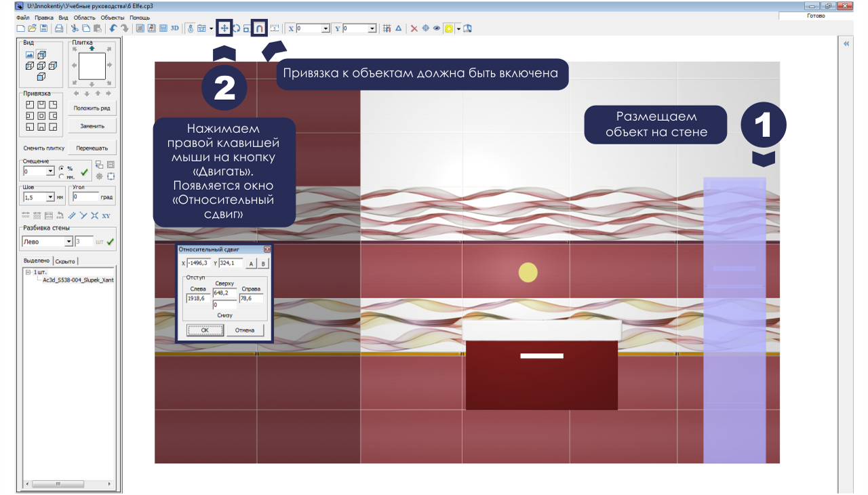Screen dimensions: 868x495
Task: Open the Помощь menu
Action: pos(140,17)
